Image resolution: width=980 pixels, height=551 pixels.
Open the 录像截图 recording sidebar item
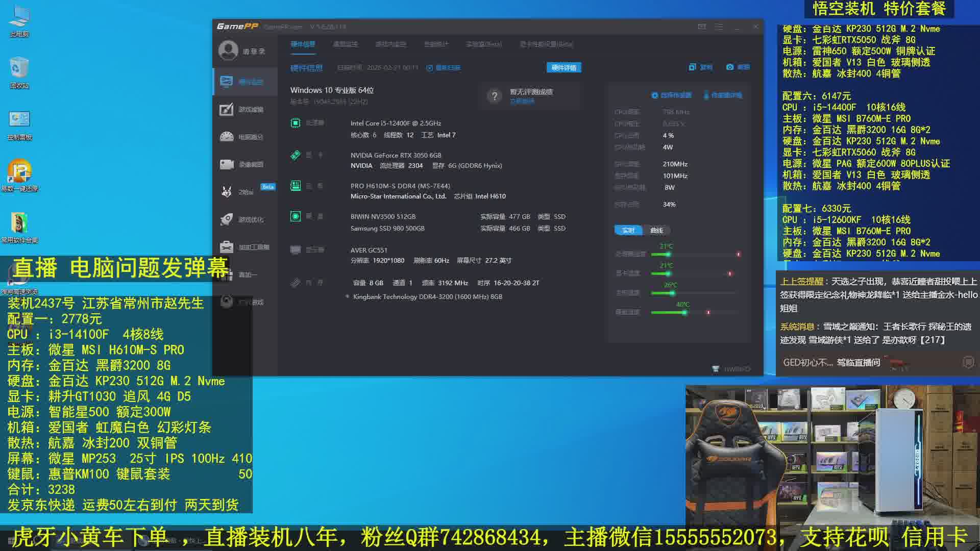244,164
